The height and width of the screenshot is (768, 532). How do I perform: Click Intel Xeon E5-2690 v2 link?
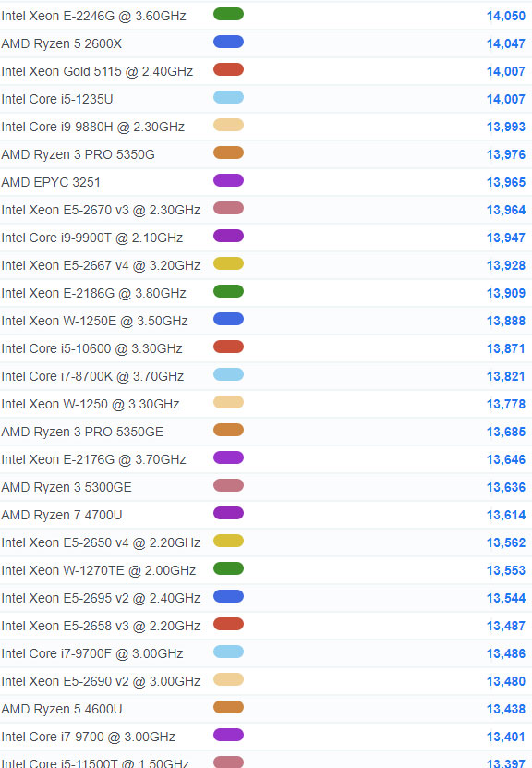tap(101, 681)
